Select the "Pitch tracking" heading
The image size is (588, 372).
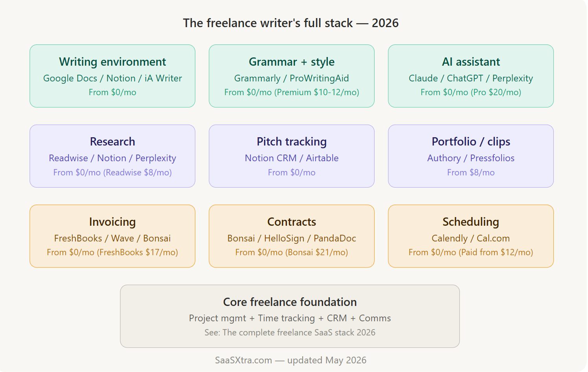click(292, 142)
